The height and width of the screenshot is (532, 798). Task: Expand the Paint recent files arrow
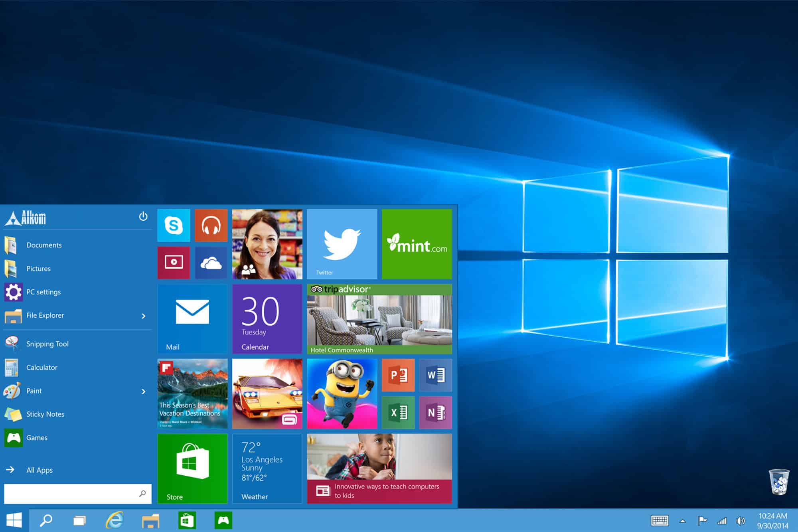144,392
